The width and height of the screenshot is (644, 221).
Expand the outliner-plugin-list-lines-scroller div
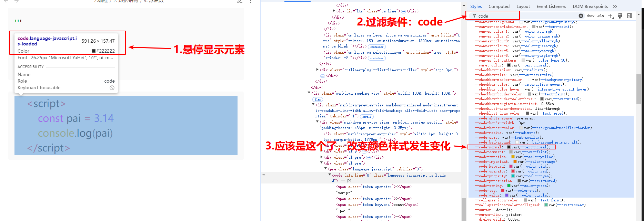tap(317, 70)
